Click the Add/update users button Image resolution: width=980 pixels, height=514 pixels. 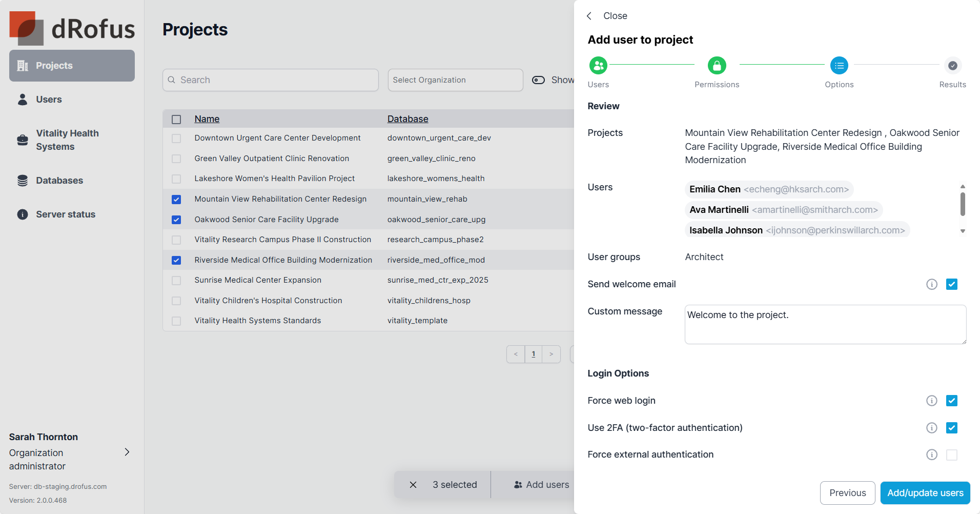(x=925, y=493)
